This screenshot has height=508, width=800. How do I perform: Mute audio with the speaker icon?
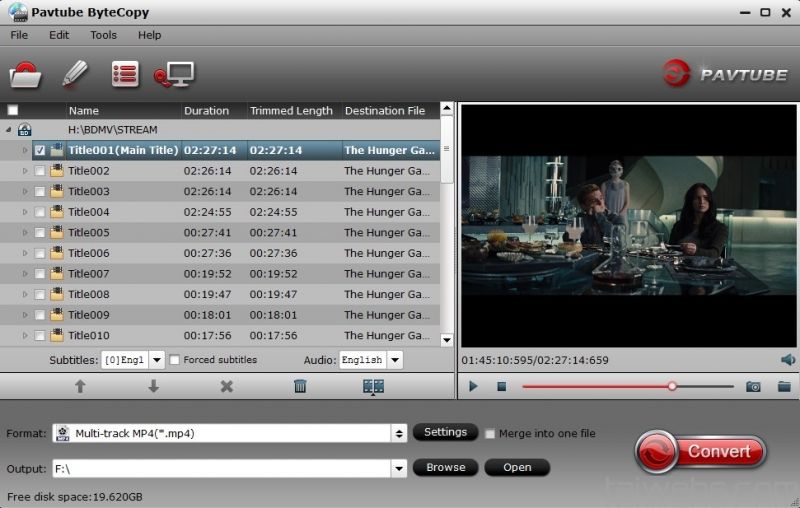pyautogui.click(x=788, y=360)
